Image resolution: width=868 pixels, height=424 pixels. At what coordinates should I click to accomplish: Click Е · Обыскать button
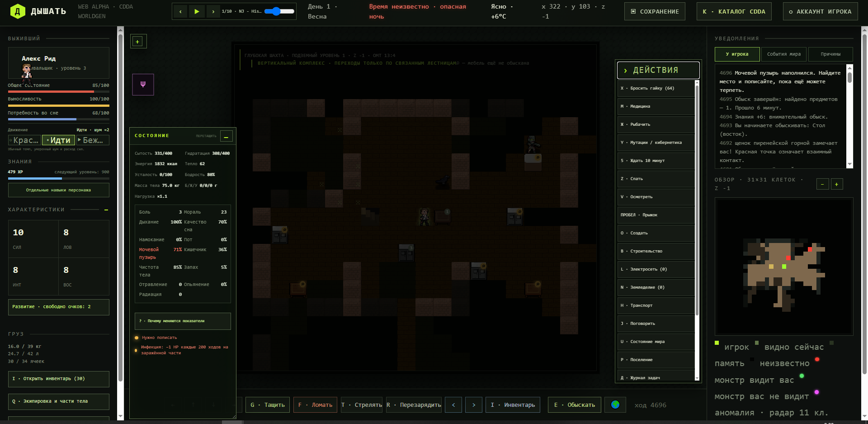tap(575, 405)
